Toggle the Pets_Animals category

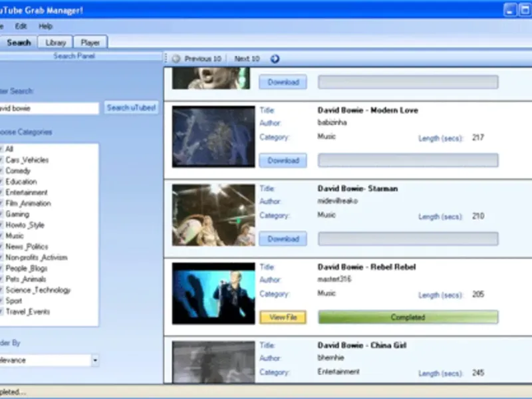26,279
